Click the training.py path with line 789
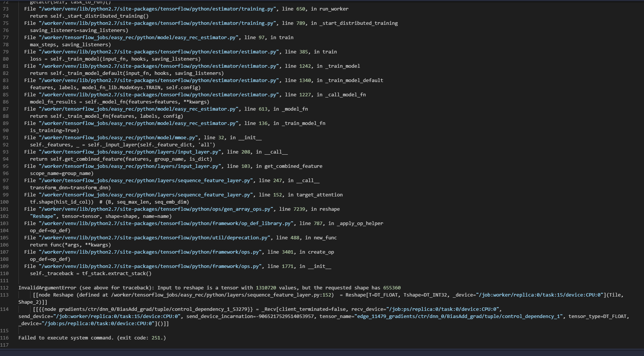This screenshot has height=356, width=644. coord(158,23)
